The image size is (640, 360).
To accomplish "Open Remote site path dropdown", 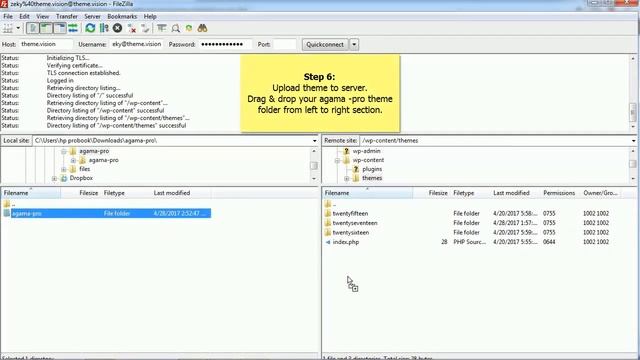I will pos(633,141).
